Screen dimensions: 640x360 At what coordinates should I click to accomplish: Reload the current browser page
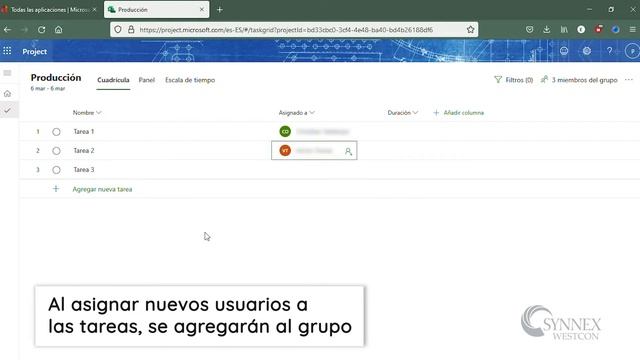[x=41, y=29]
